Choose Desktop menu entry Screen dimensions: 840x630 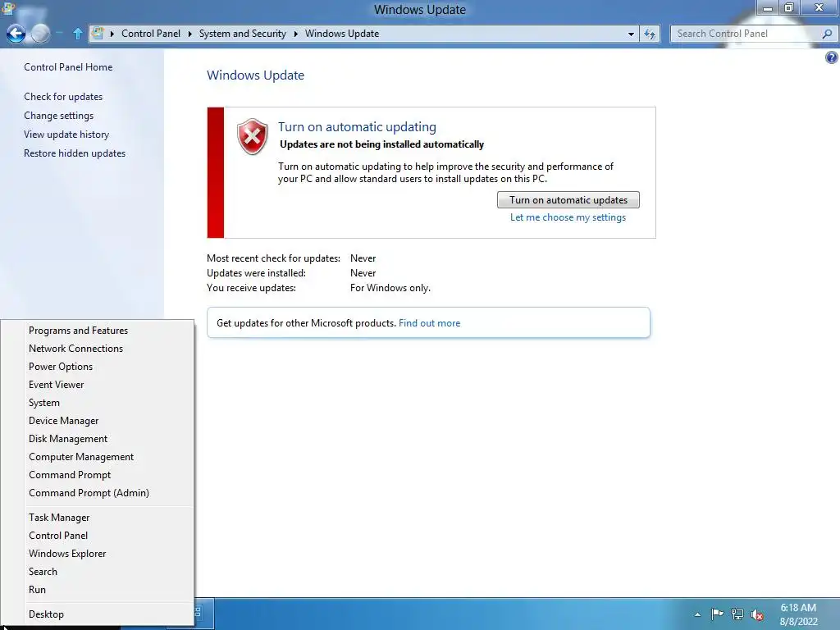pos(46,614)
